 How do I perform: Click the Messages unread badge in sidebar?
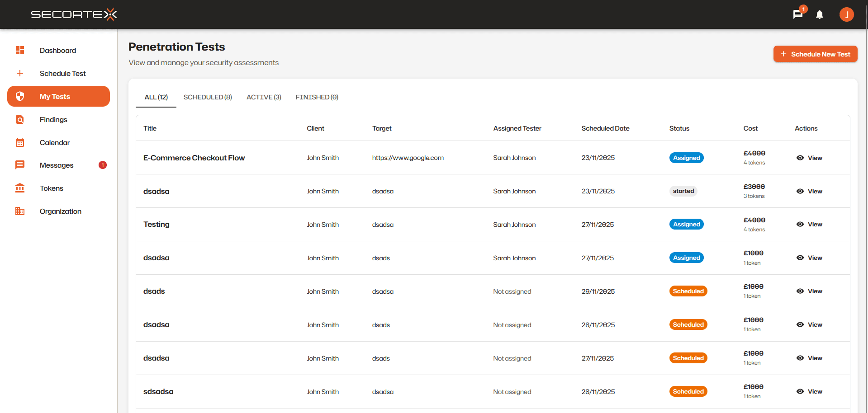click(103, 165)
